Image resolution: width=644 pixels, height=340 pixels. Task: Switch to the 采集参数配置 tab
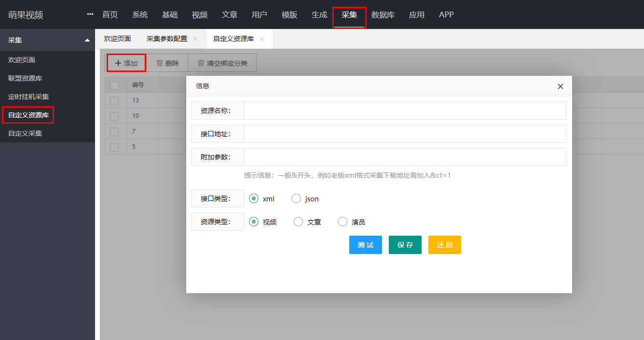coord(167,39)
